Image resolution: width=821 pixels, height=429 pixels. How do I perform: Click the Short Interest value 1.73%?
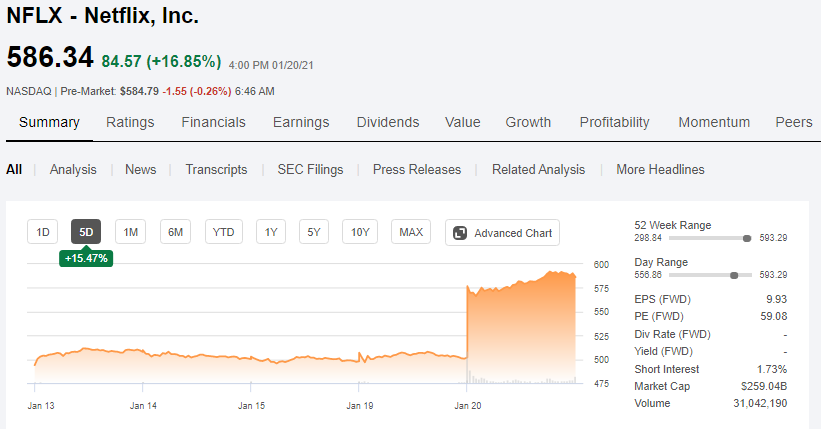(x=772, y=369)
